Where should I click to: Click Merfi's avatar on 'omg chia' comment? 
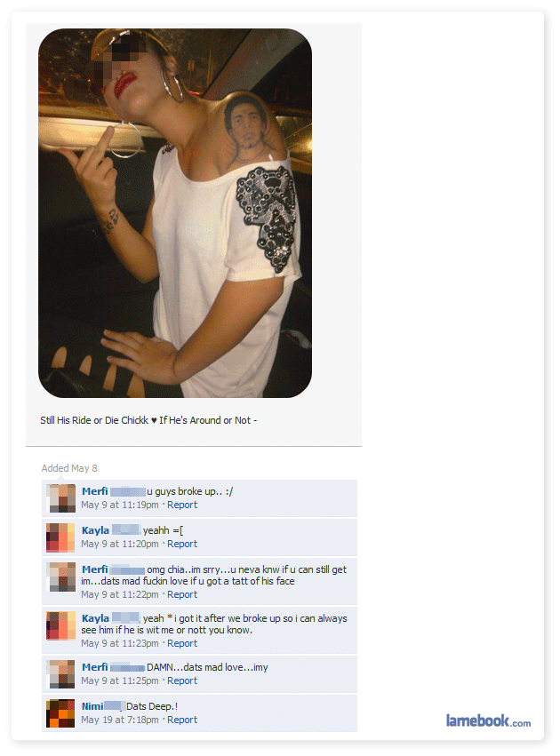click(x=60, y=577)
